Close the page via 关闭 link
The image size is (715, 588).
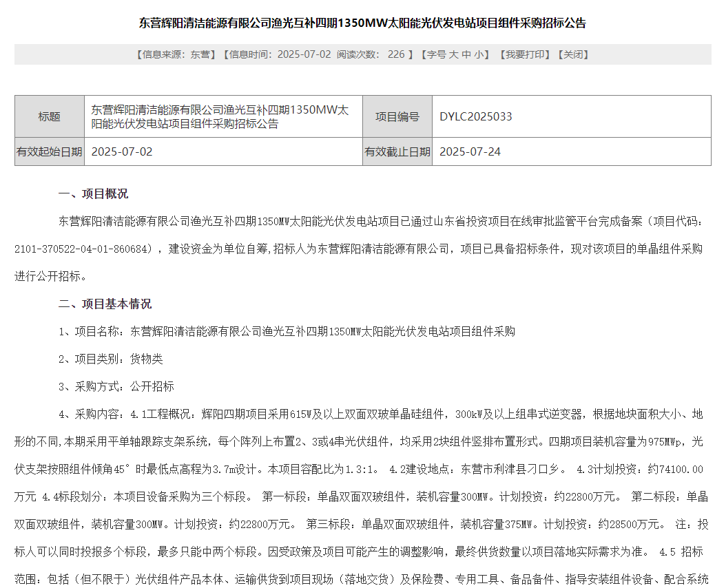[x=572, y=54]
